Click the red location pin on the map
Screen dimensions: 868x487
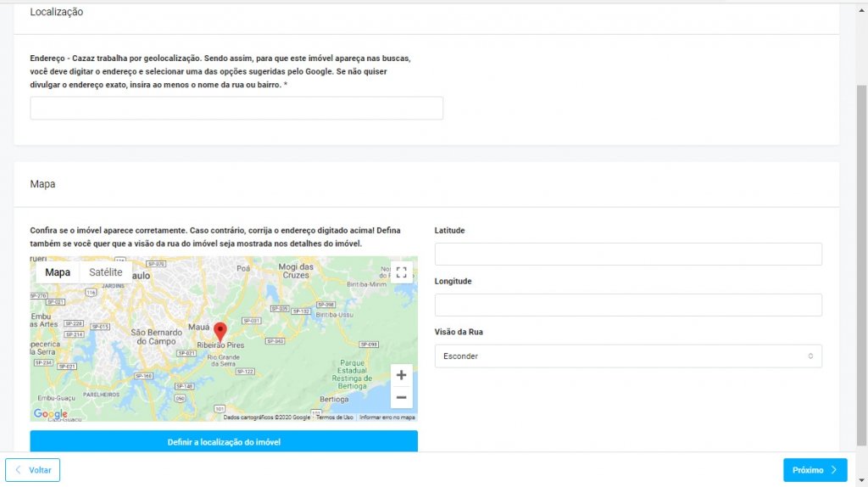[x=220, y=332]
